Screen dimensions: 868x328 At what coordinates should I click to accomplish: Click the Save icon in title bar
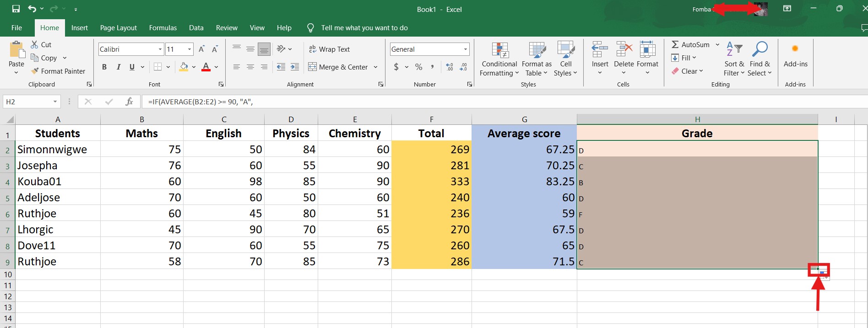coord(16,9)
